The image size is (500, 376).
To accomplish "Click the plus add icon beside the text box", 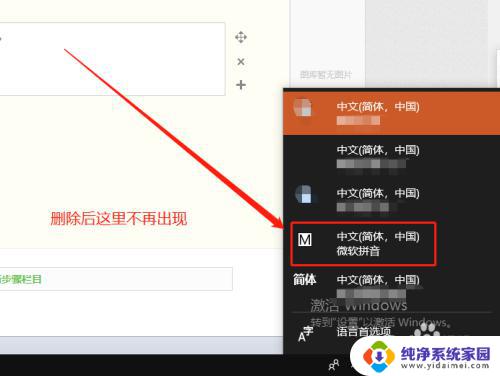I will [x=241, y=85].
